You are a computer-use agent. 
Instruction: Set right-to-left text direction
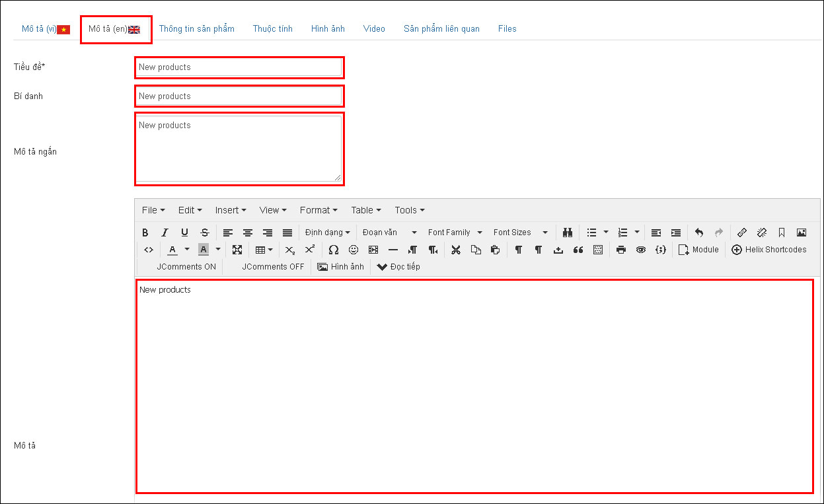click(x=433, y=250)
